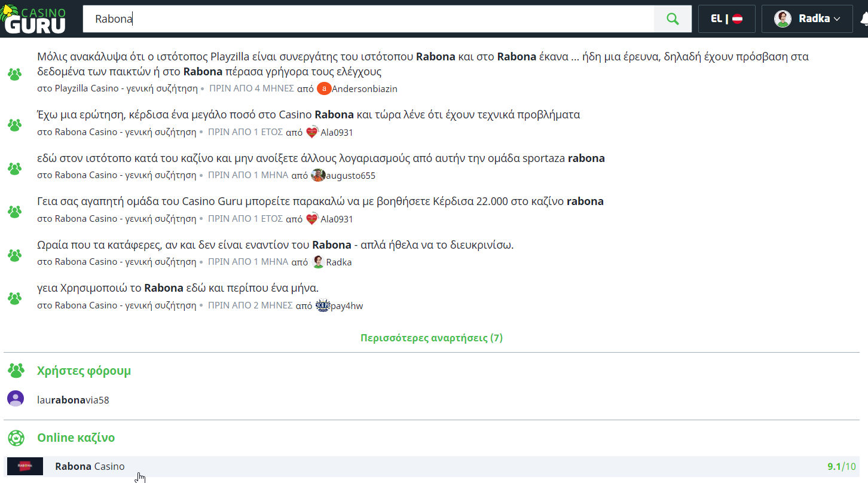The height and width of the screenshot is (483, 868).
Task: Click the Rabona Casino logo thumbnail
Action: pyautogui.click(x=25, y=466)
